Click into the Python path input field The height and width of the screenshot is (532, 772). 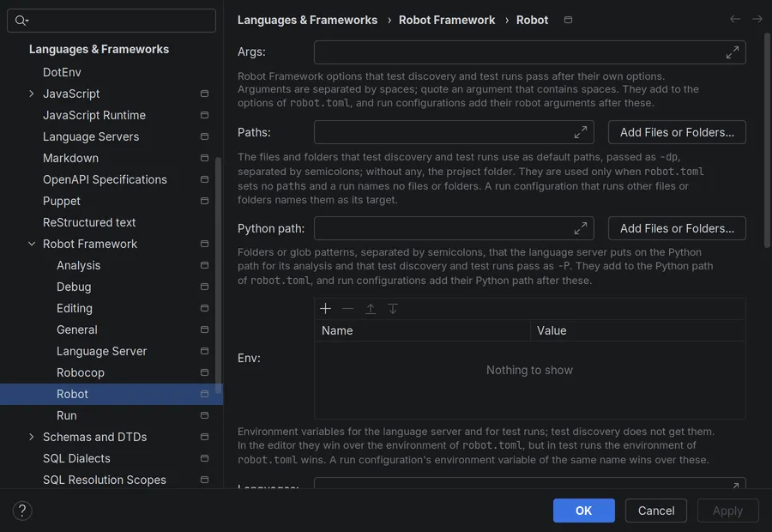[x=454, y=228]
